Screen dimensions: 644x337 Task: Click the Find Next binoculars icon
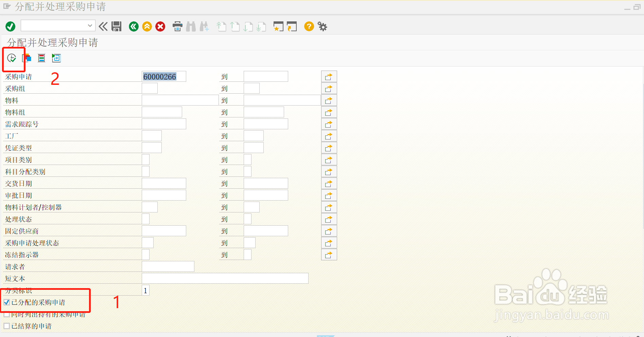tap(204, 26)
